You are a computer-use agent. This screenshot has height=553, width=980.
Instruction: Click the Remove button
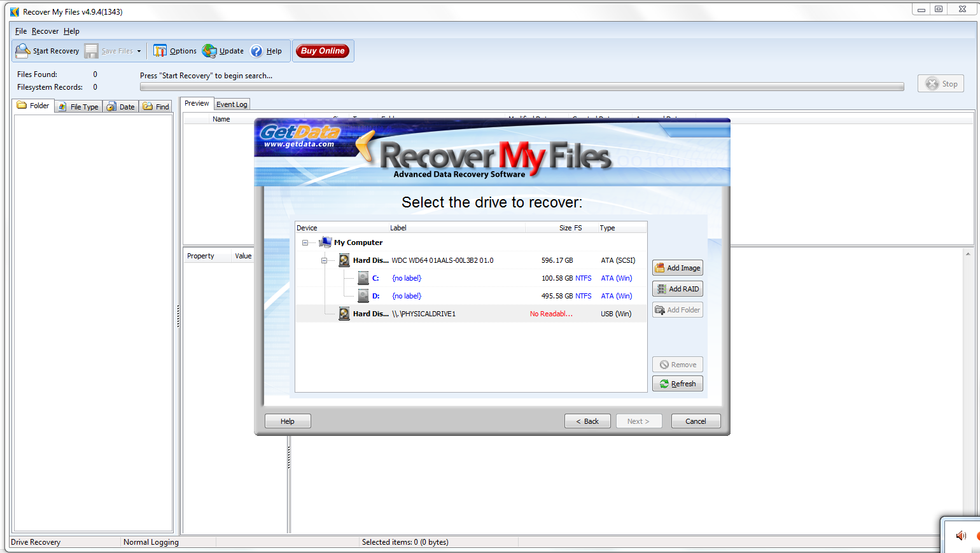(678, 365)
